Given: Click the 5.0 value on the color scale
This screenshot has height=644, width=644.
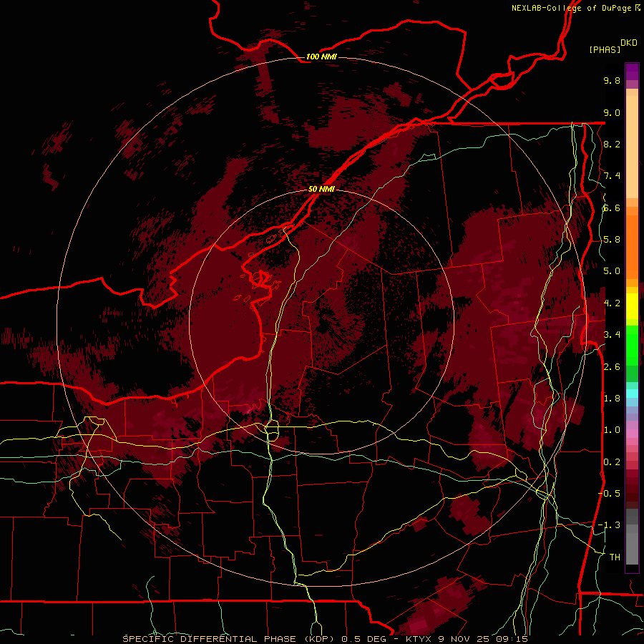Looking at the screenshot, I should (612, 271).
